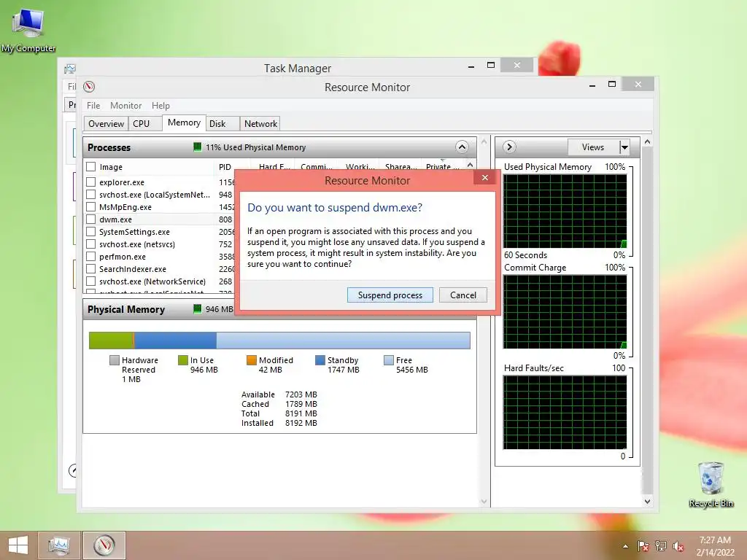Switch to the Overview tab
Screen dimensions: 747x560
[106, 124]
